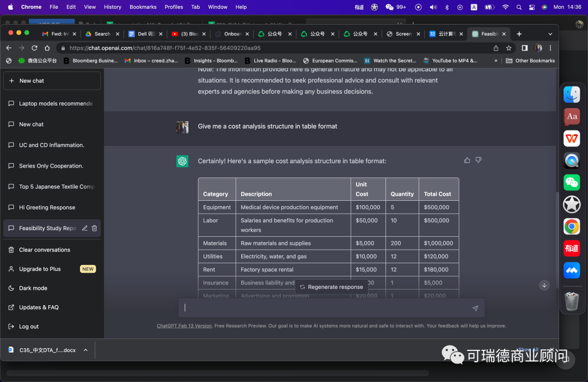Open WPS Office from the dock
Screen dimensions: 588x382
(572, 139)
